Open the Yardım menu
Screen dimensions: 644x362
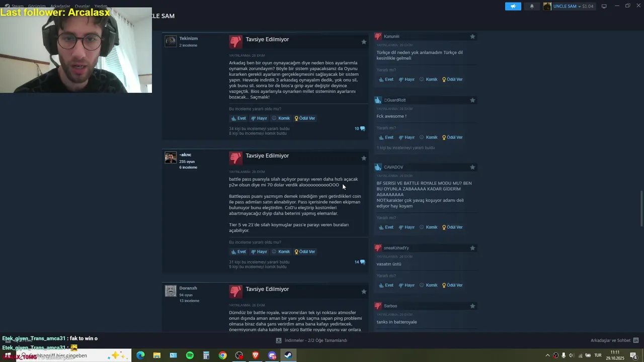click(x=101, y=6)
